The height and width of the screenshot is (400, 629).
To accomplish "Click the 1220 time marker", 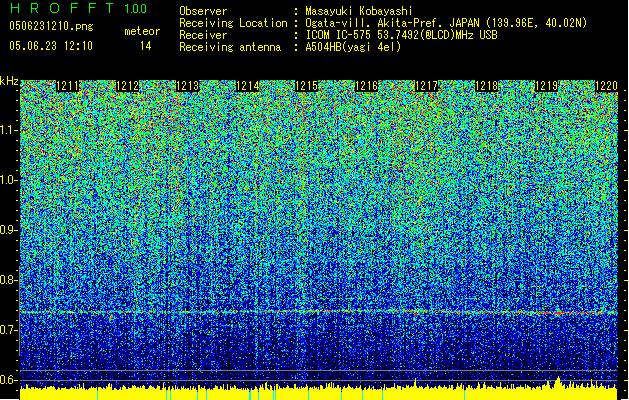I will tap(606, 86).
